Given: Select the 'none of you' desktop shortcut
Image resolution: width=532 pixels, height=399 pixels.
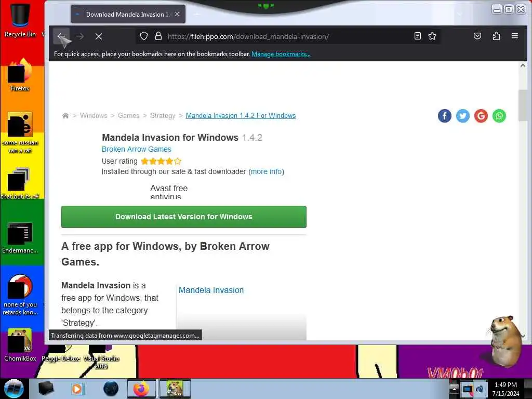Looking at the screenshot, I should coord(20,295).
